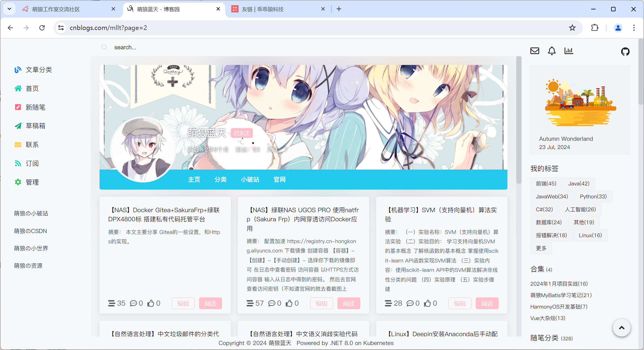Open the 文章分类 sidebar icon
This screenshot has height=350, width=644.
coord(18,70)
